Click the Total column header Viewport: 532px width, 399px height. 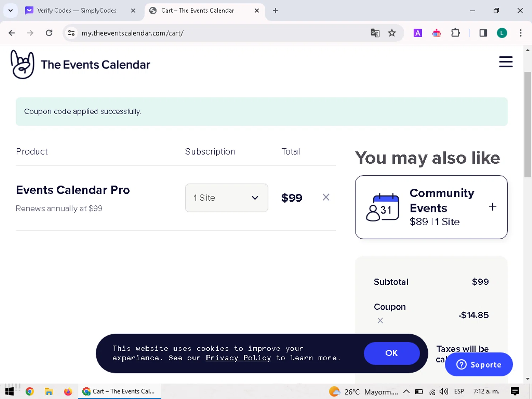tap(291, 151)
